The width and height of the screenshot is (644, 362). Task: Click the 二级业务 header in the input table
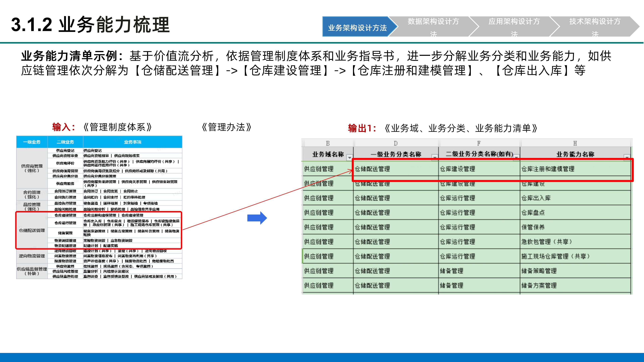65,142
